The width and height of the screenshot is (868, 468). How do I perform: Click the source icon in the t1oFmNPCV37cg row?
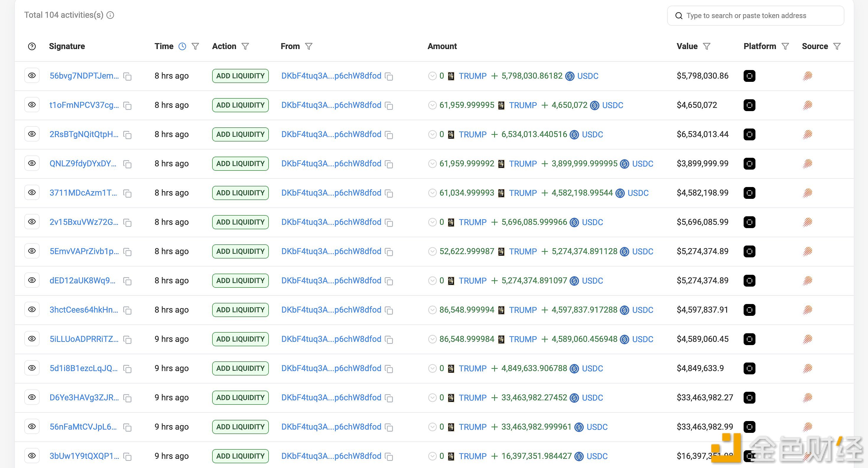click(x=807, y=105)
